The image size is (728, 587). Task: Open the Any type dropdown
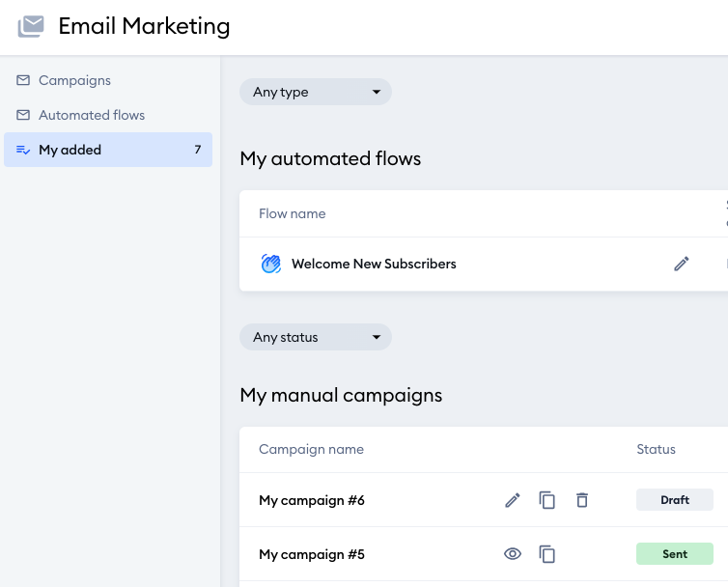click(x=316, y=92)
